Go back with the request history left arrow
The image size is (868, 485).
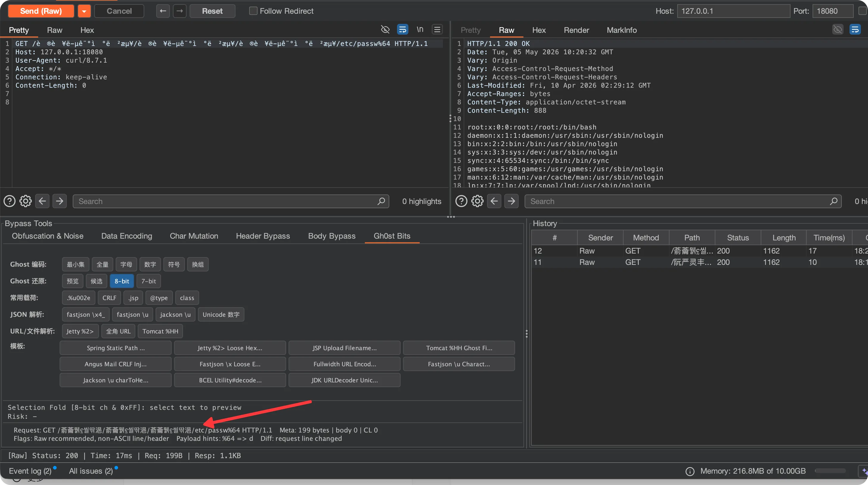[163, 11]
